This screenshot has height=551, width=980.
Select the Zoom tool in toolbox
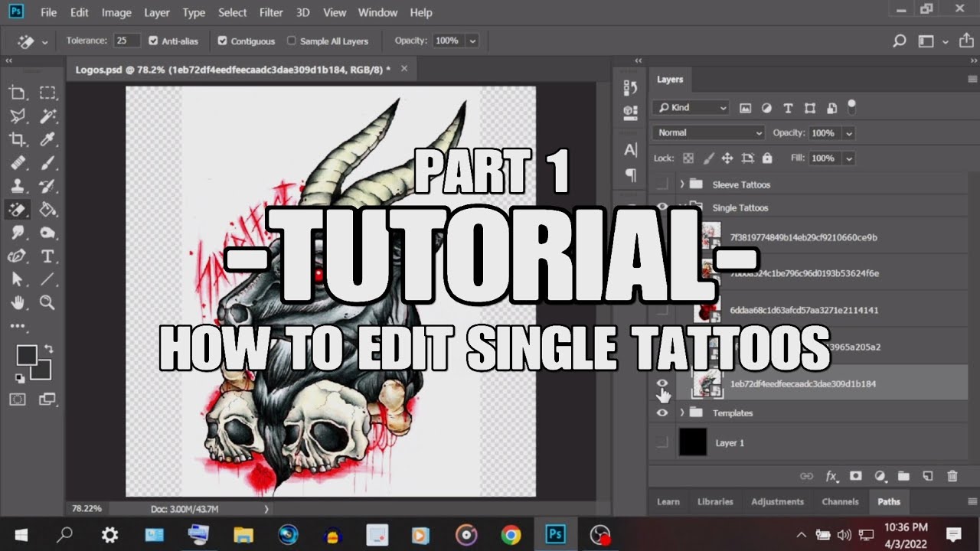tap(47, 302)
